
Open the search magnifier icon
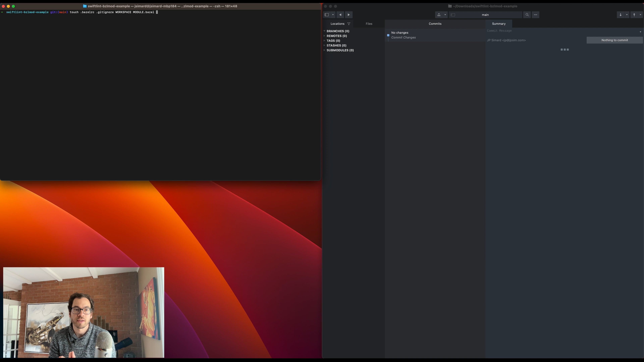527,15
